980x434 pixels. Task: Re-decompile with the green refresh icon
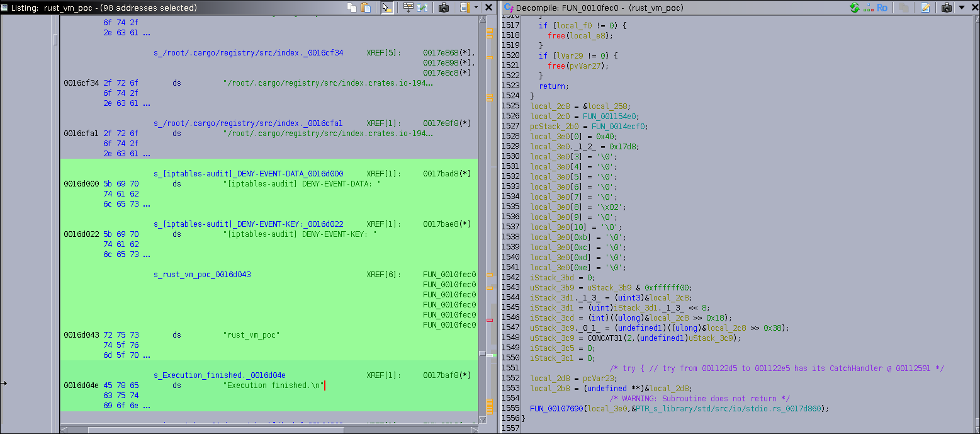[x=854, y=8]
